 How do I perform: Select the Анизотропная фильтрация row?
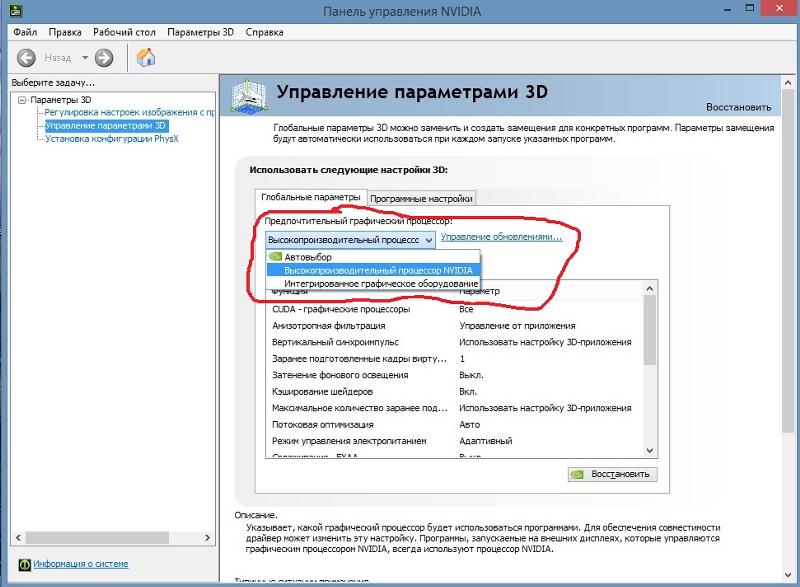pyautogui.click(x=454, y=326)
